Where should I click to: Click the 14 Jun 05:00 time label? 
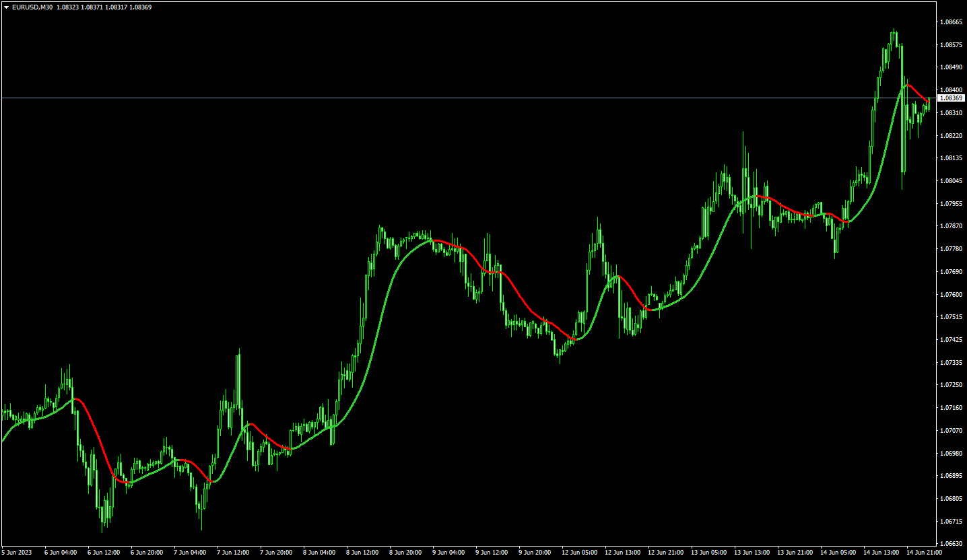point(838,553)
